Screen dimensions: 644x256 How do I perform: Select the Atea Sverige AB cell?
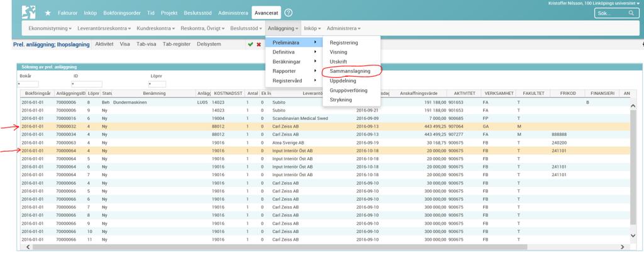point(289,142)
